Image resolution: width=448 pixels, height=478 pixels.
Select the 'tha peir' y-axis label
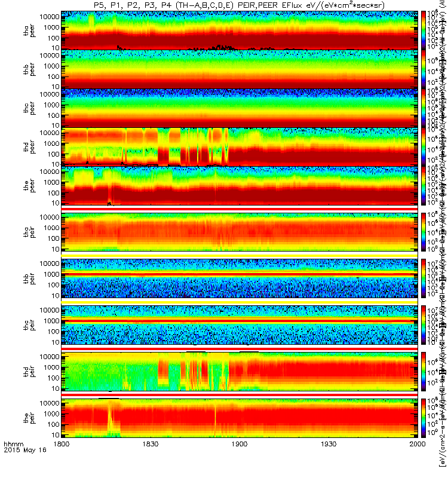(29, 232)
